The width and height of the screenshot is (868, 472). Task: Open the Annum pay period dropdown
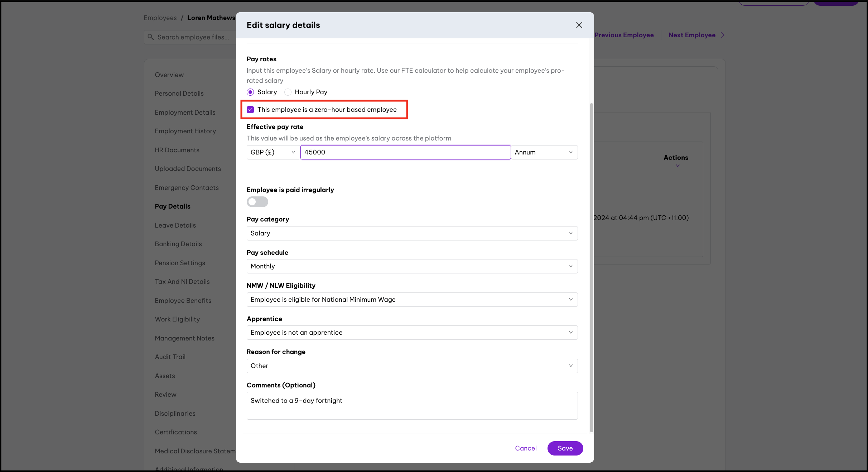pos(544,152)
